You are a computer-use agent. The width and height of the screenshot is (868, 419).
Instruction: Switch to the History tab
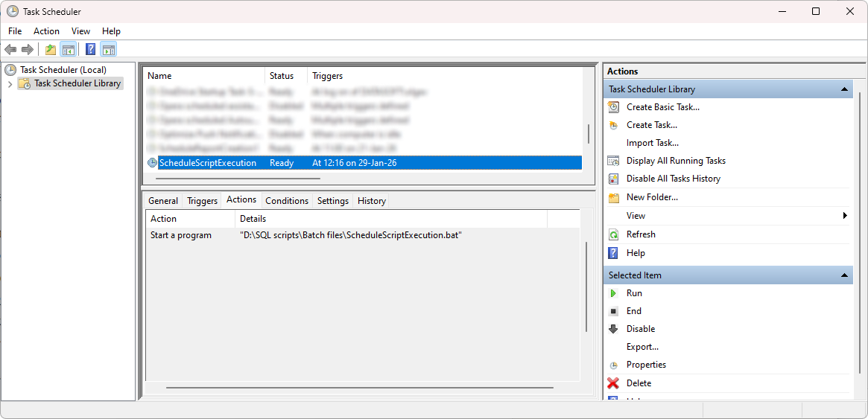pos(372,201)
